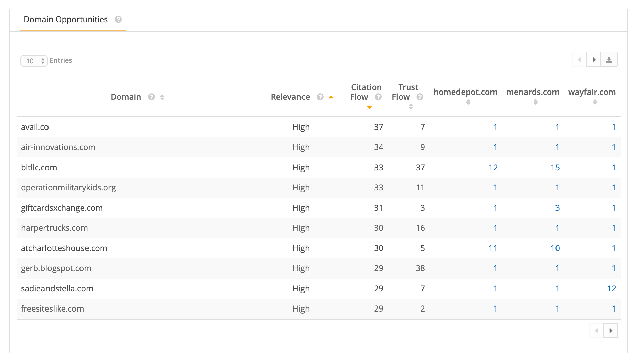Click Relevance High for bltllc.com
Viewport: 636px width, 364px height.
coord(301,168)
